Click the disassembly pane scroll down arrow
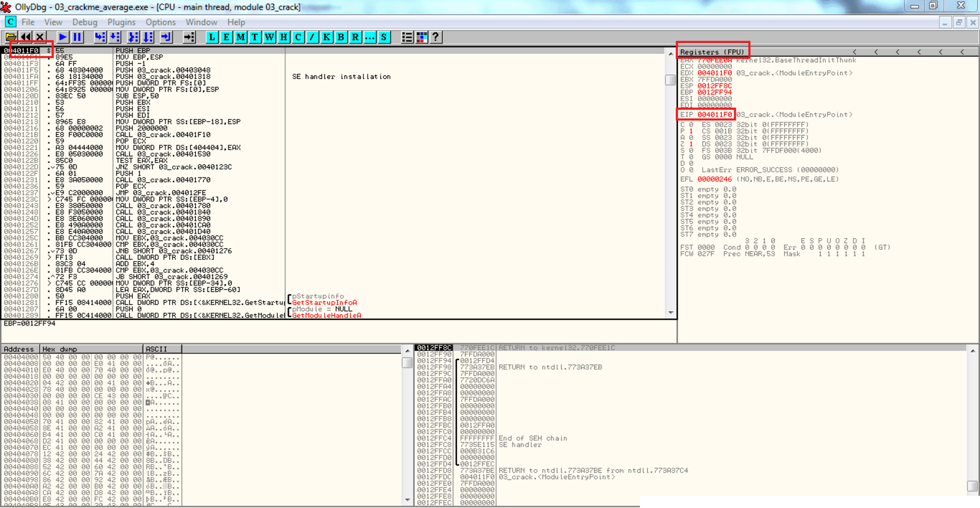980x508 pixels. [x=671, y=312]
